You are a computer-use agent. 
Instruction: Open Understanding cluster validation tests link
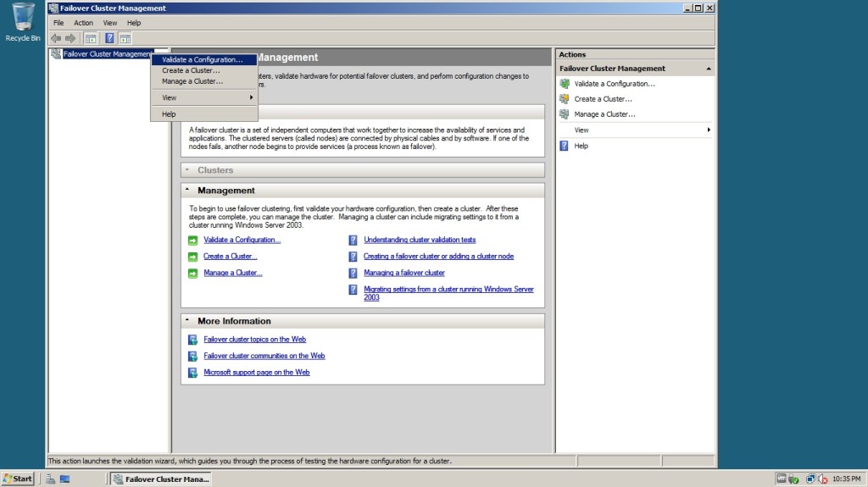pos(420,240)
